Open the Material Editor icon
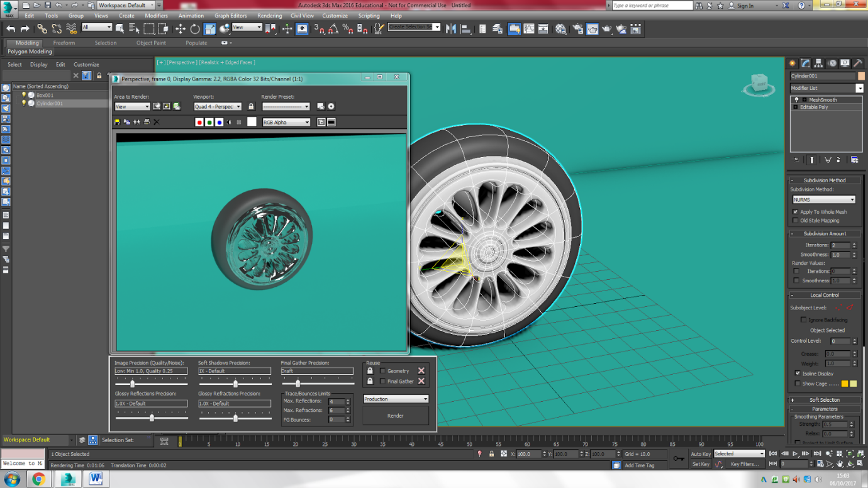 (560, 29)
